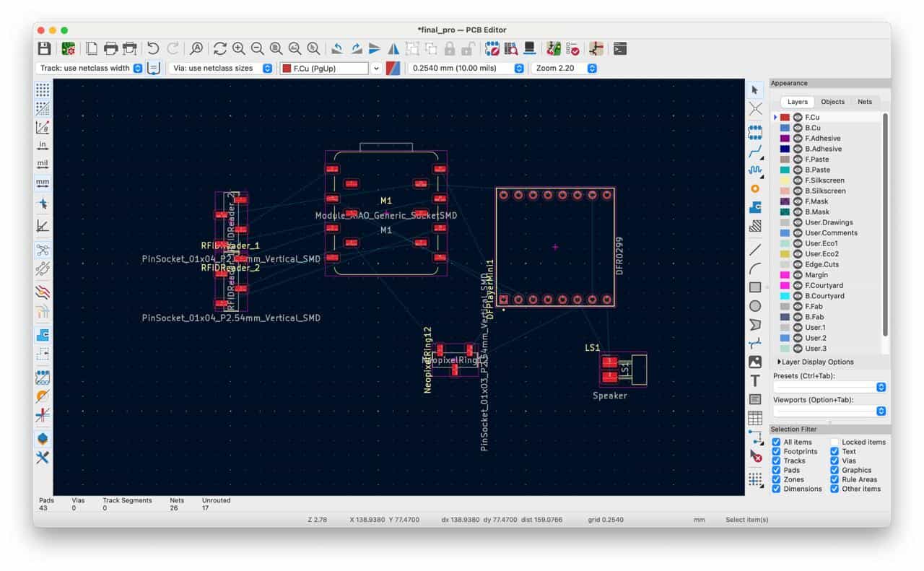Click the layer pair color selector
The image size is (924, 571).
(x=393, y=68)
